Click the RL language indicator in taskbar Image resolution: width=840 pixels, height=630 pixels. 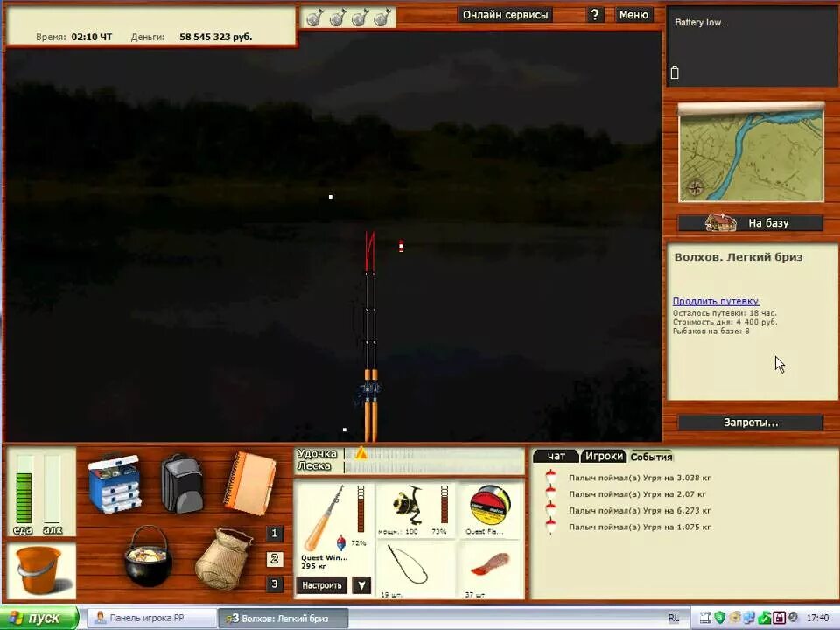(674, 619)
